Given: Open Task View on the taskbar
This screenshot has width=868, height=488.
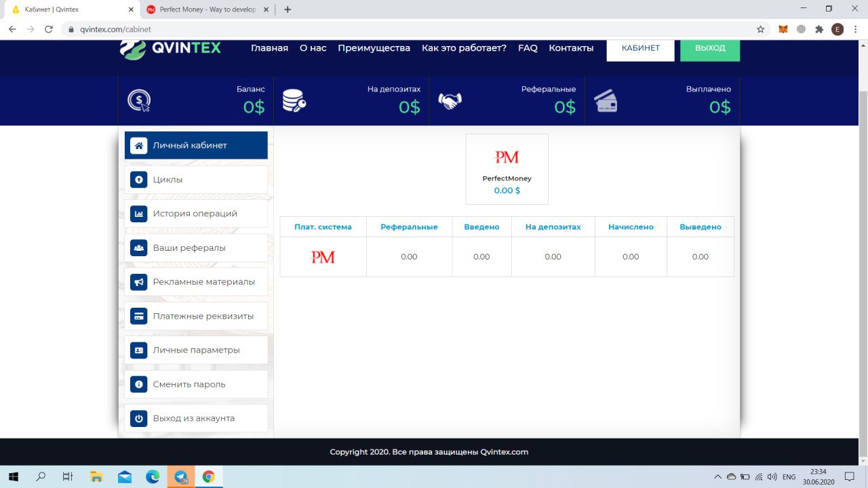Looking at the screenshot, I should (x=67, y=476).
